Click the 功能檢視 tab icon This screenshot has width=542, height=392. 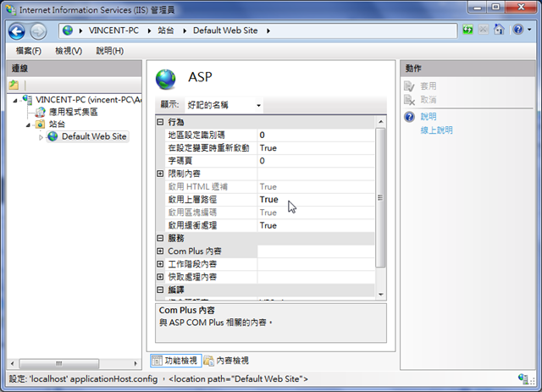pos(157,361)
